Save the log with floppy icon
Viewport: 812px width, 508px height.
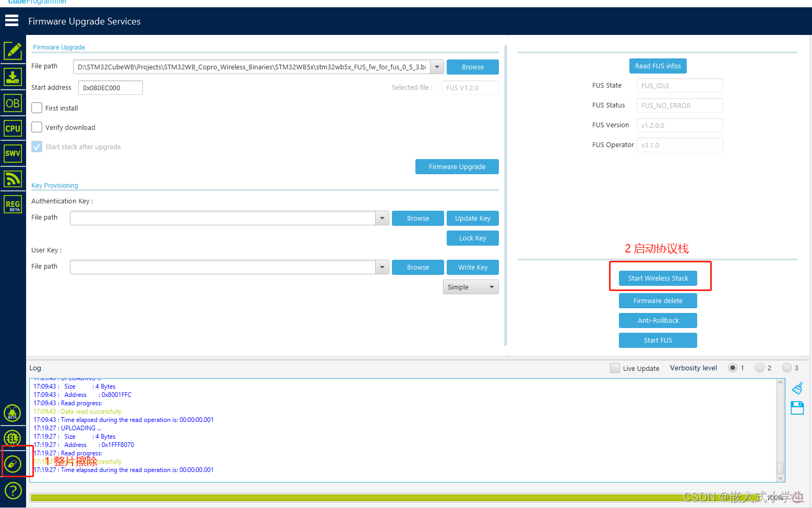click(x=797, y=408)
